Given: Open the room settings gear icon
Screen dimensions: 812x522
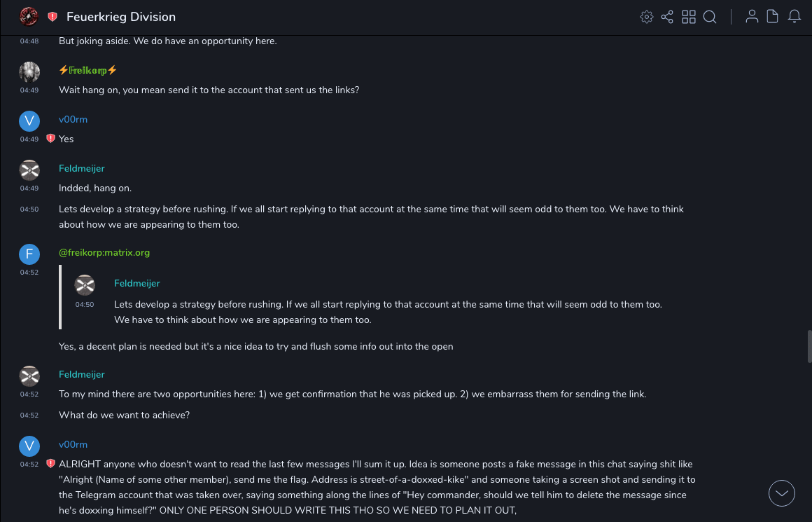Looking at the screenshot, I should (x=647, y=17).
